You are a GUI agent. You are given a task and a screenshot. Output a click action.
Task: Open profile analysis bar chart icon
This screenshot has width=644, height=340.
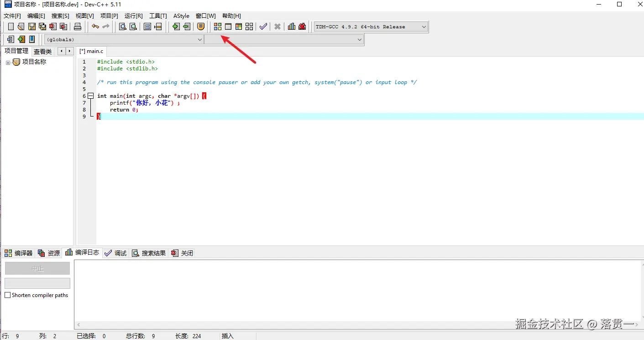(292, 27)
